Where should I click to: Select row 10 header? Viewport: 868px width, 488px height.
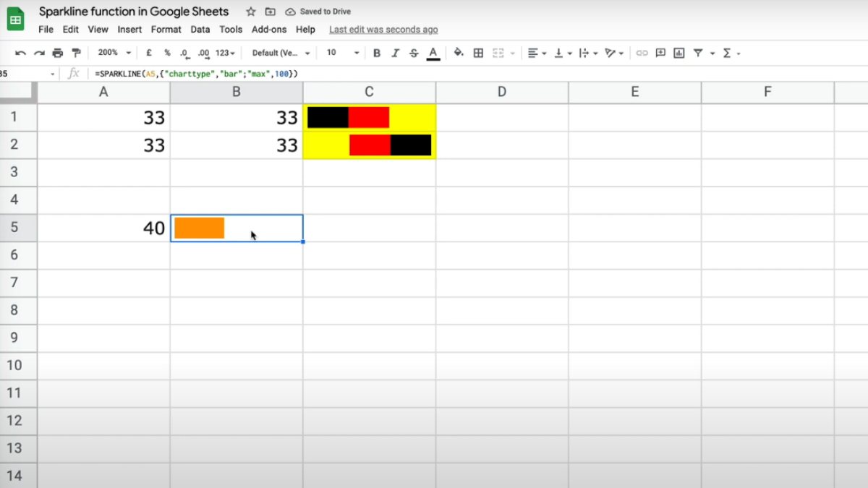(x=18, y=366)
